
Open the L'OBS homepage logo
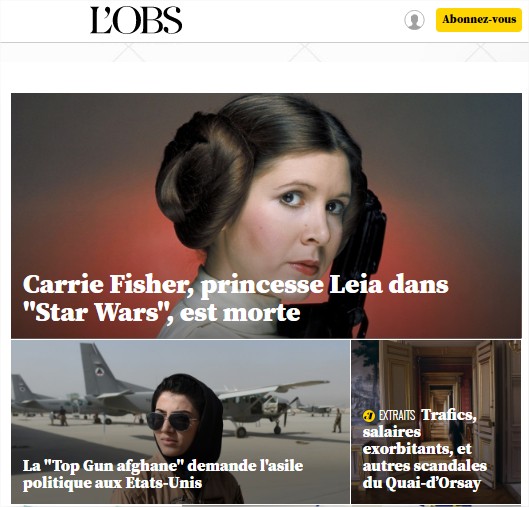(x=136, y=20)
